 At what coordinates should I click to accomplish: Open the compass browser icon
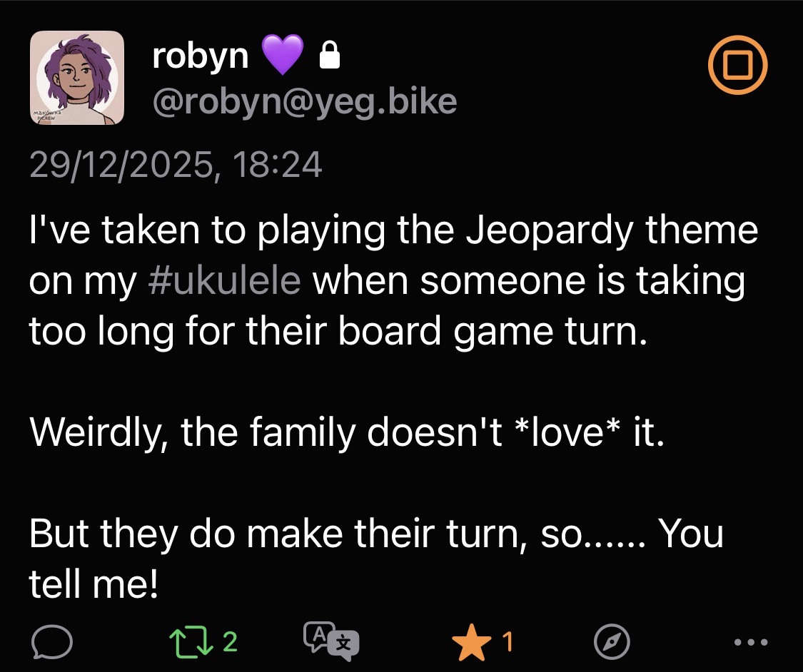(612, 643)
